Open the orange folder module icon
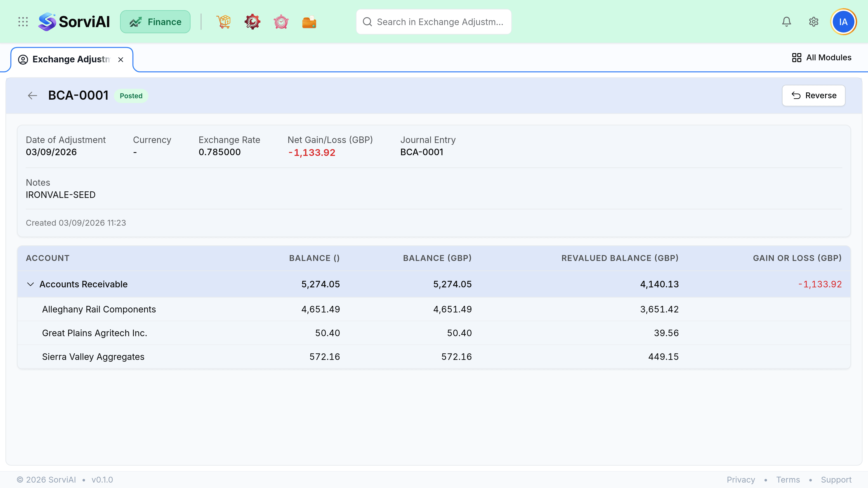The height and width of the screenshot is (488, 868). click(x=309, y=22)
